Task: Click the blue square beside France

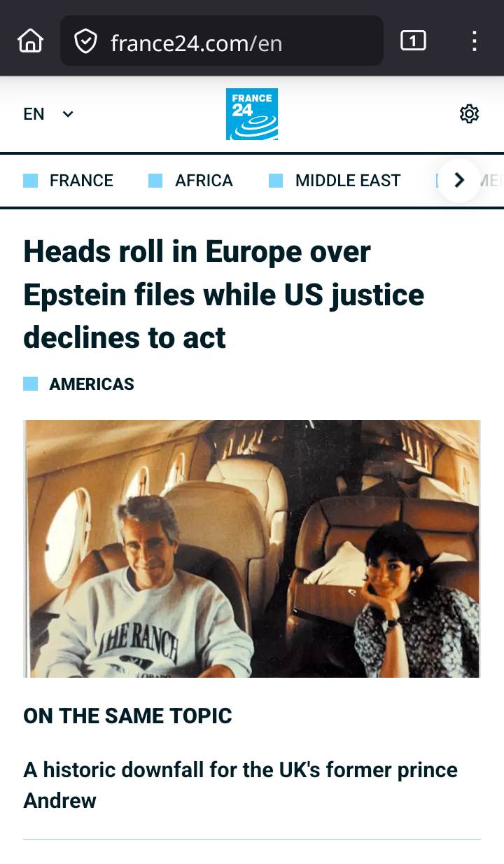Action: [x=31, y=181]
